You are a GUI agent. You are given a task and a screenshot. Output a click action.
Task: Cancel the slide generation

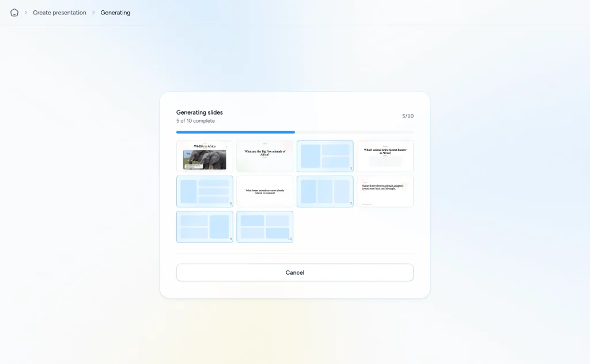tap(294, 272)
